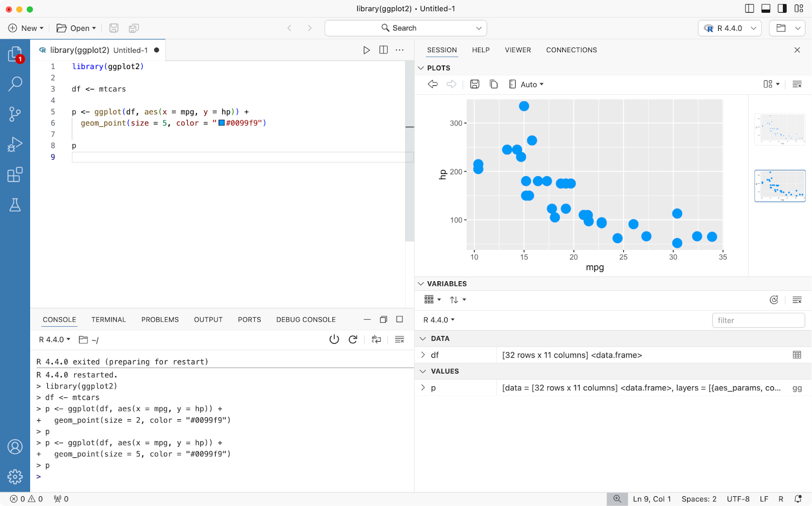Toggle the primary side bar layout

point(749,9)
